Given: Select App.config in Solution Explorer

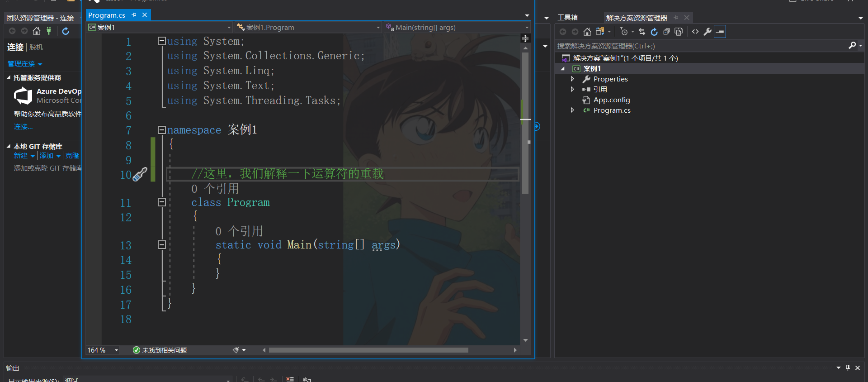Looking at the screenshot, I should pyautogui.click(x=611, y=100).
